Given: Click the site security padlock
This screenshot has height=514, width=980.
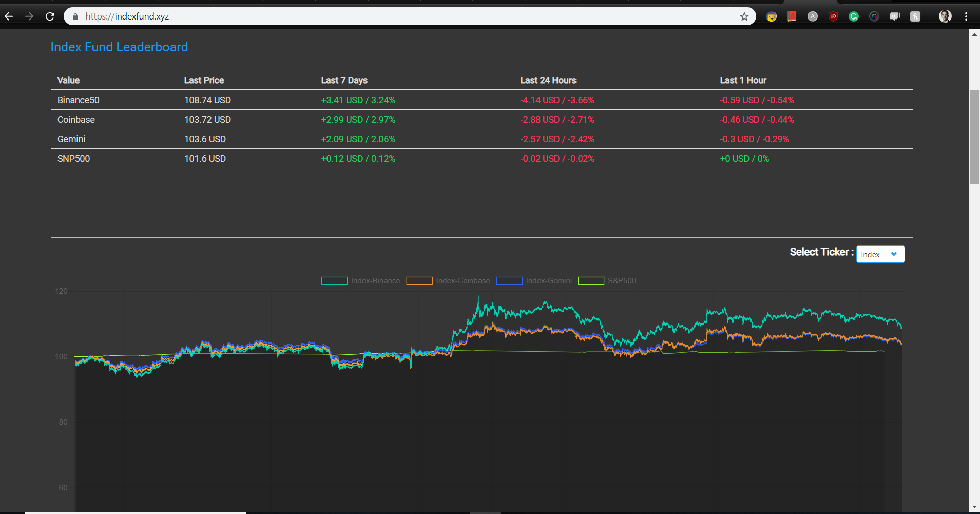Looking at the screenshot, I should [x=75, y=16].
